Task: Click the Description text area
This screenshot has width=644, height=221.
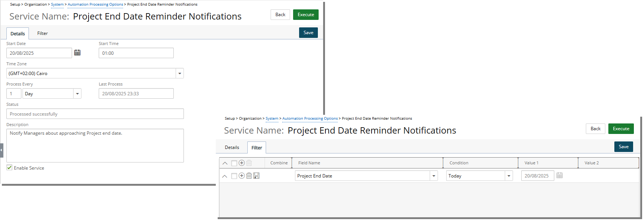Action: pos(95,146)
